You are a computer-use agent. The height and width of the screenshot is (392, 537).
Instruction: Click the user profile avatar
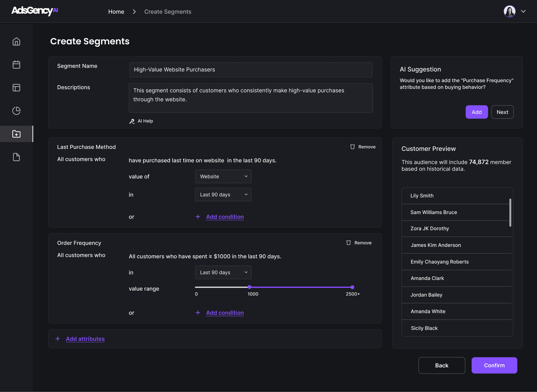[x=509, y=11]
